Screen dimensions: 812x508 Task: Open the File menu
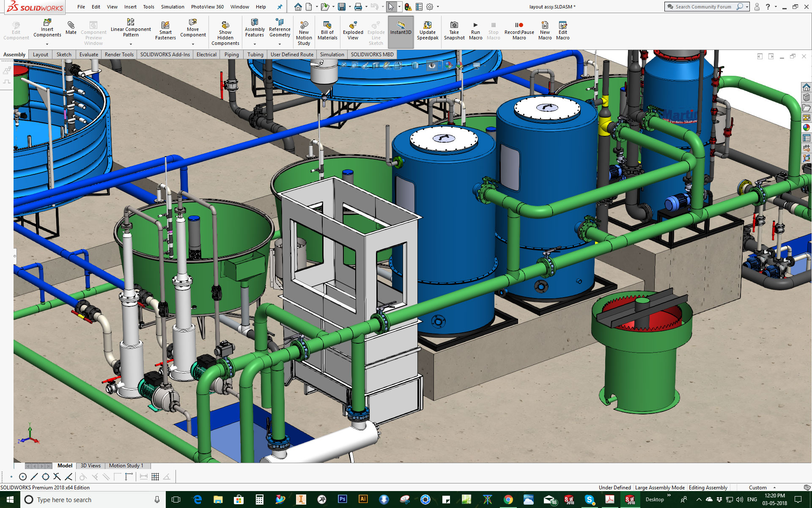[x=81, y=7]
